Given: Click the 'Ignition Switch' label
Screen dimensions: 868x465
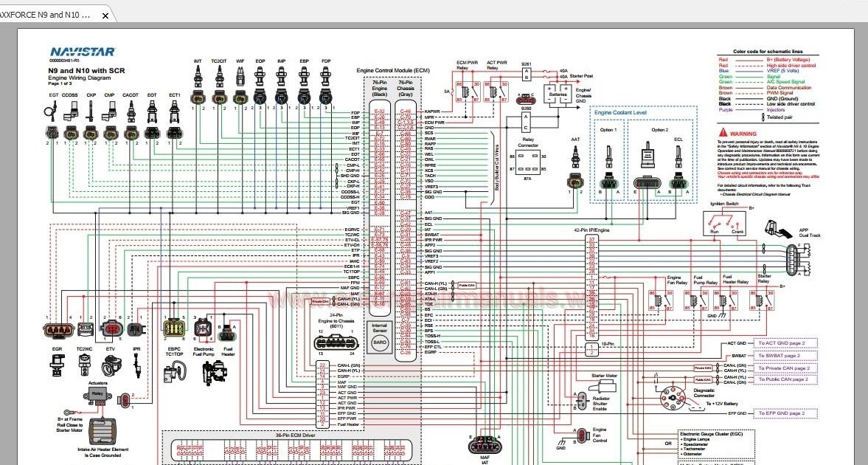Looking at the screenshot, I should tap(724, 204).
